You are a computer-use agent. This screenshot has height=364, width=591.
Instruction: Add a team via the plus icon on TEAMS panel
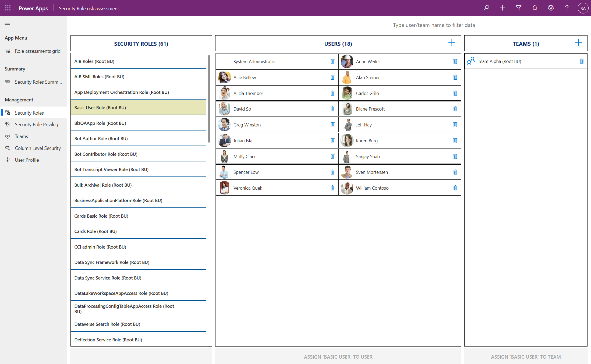[578, 43]
